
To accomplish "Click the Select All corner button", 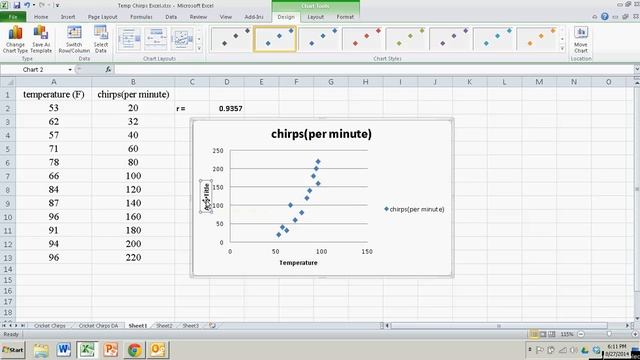I will pyautogui.click(x=8, y=82).
